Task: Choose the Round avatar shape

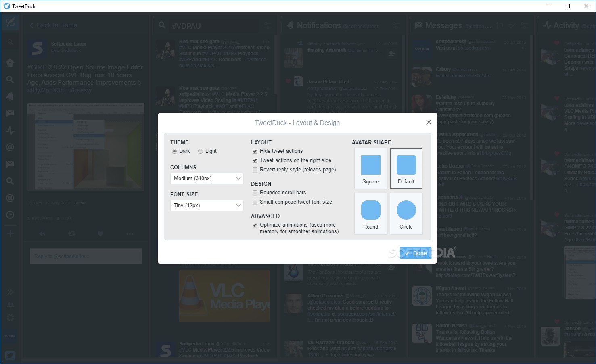Action: coord(371,214)
